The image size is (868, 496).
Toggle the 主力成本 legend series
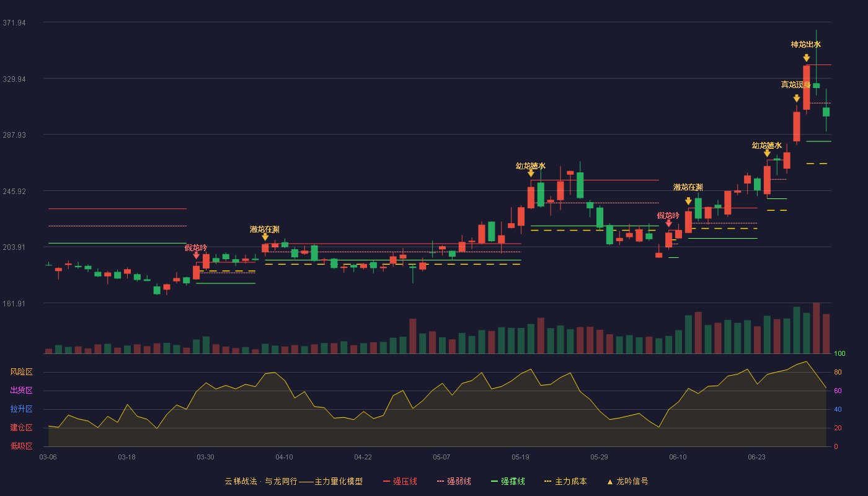(x=565, y=481)
